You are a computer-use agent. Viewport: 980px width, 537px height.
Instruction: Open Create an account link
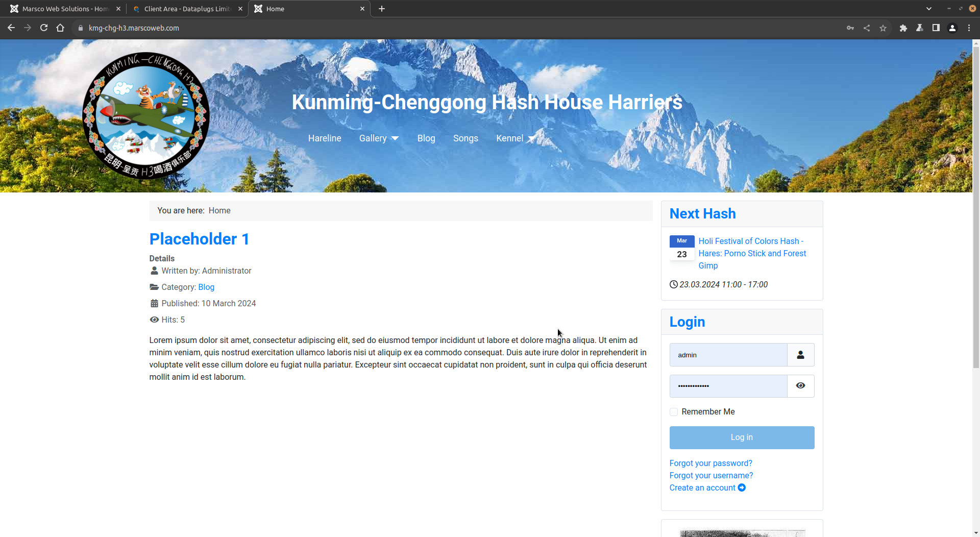707,487
